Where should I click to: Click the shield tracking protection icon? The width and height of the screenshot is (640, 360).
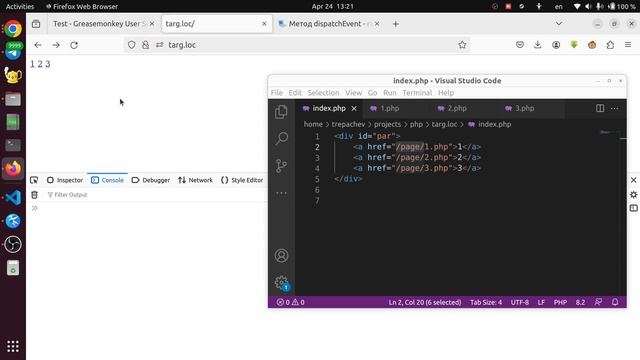tap(131, 45)
